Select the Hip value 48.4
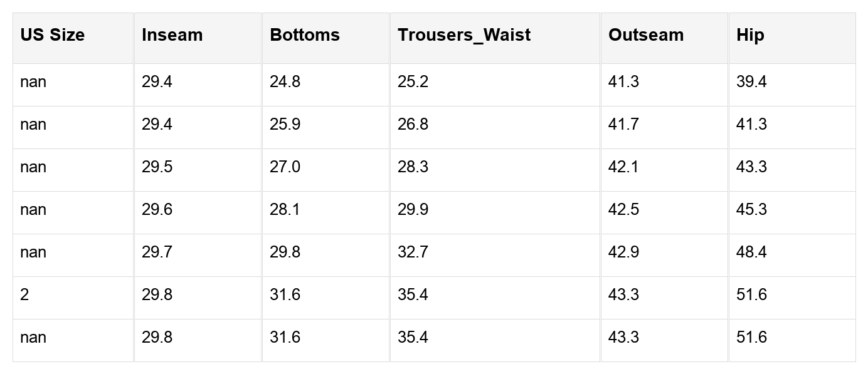The image size is (868, 374). pyautogui.click(x=752, y=252)
